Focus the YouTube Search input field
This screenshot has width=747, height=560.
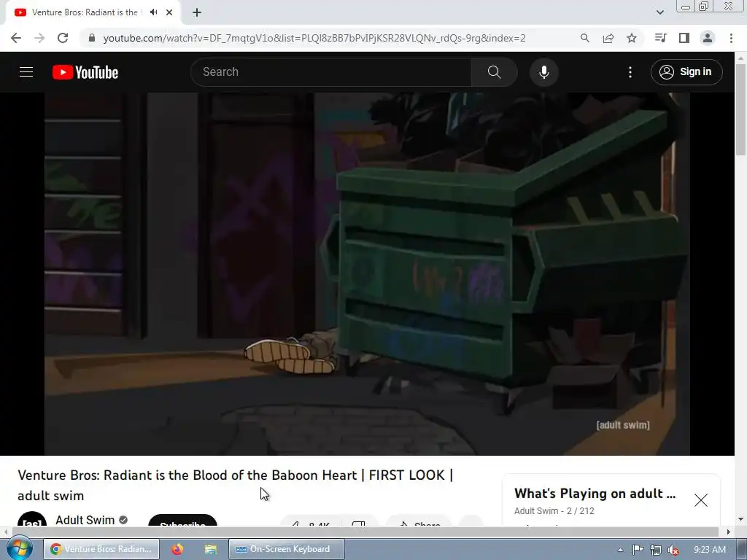click(331, 72)
